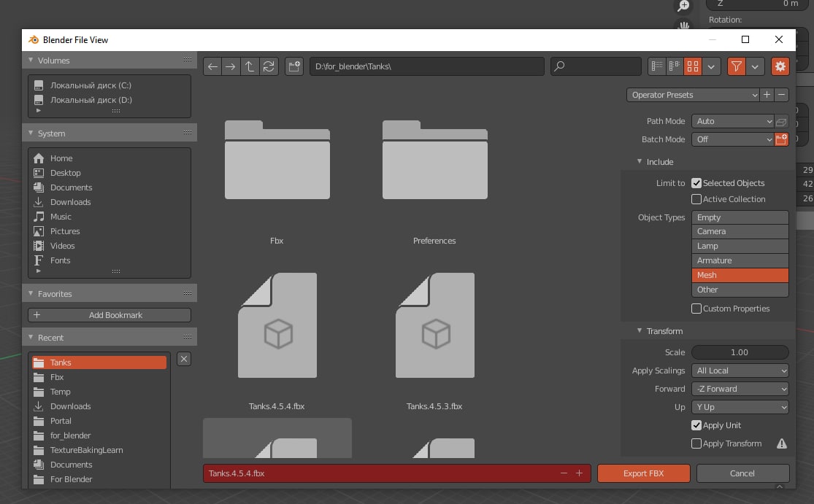The image size is (814, 504).
Task: Collapse the Volumes panel
Action: (31, 60)
